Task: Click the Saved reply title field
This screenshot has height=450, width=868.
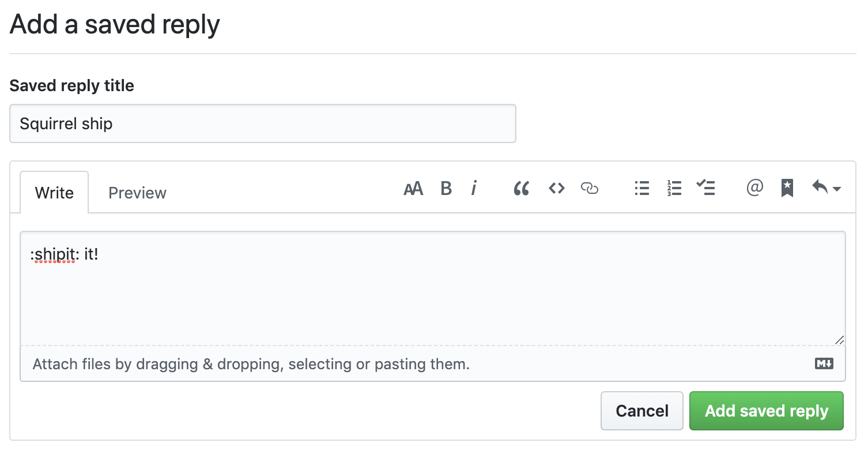Action: click(x=262, y=123)
